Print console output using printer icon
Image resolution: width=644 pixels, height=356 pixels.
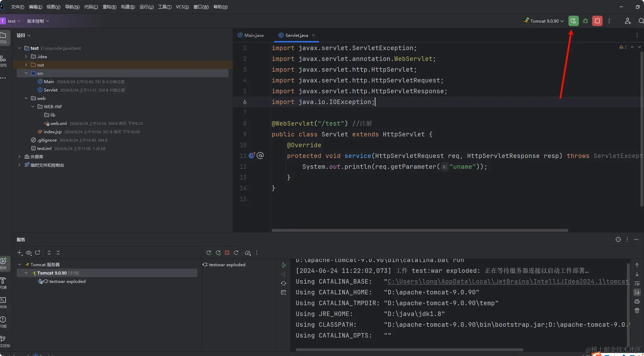(x=637, y=301)
